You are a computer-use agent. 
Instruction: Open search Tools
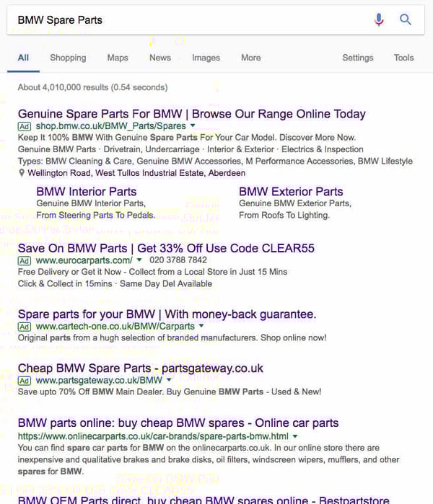403,58
